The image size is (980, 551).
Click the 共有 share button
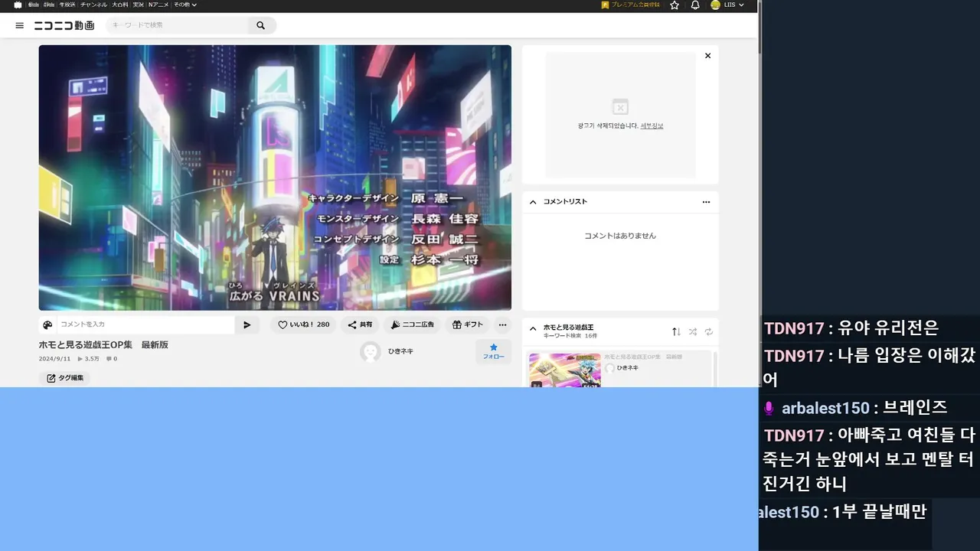[360, 324]
